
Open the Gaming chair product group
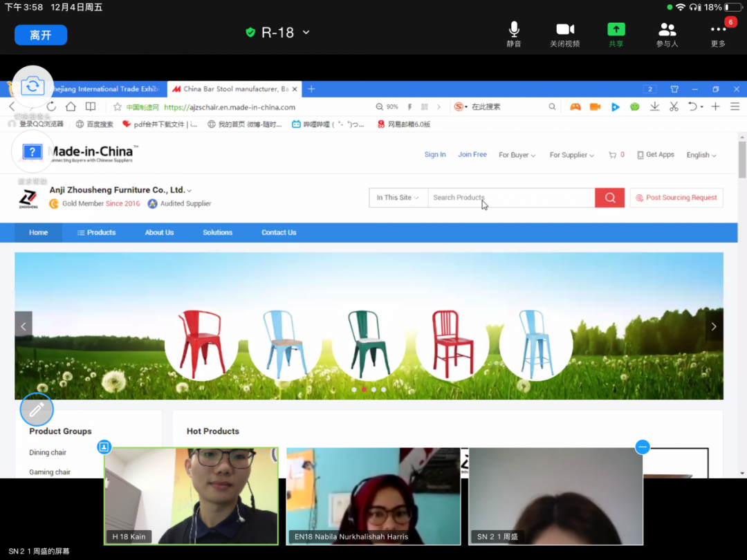click(50, 472)
